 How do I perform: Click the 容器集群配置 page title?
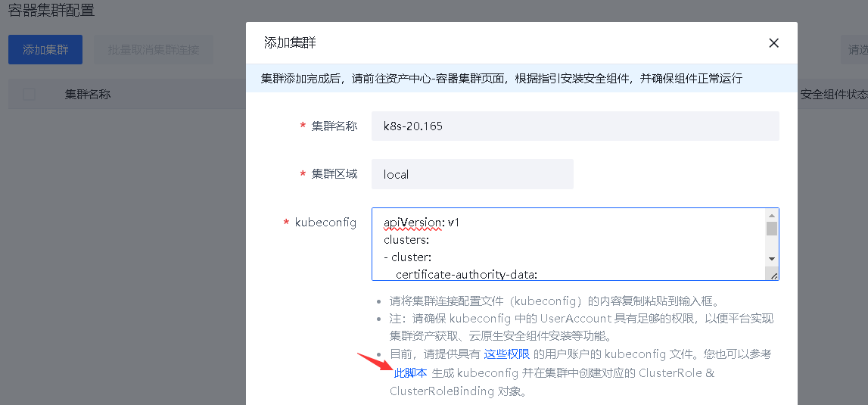[51, 11]
